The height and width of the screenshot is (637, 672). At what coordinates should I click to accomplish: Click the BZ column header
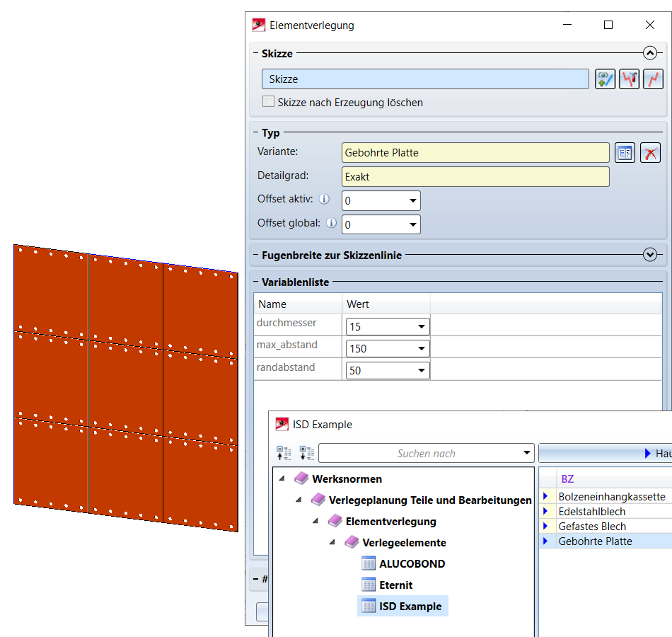(x=567, y=479)
